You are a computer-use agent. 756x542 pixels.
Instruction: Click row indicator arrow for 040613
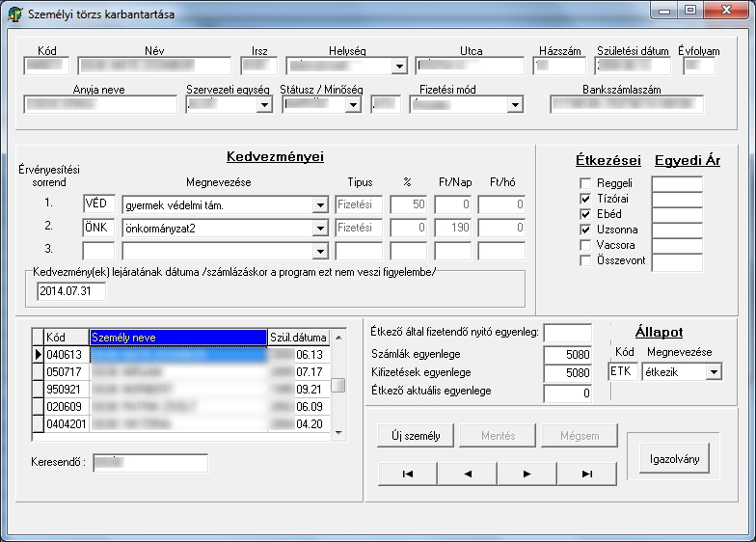pyautogui.click(x=39, y=355)
